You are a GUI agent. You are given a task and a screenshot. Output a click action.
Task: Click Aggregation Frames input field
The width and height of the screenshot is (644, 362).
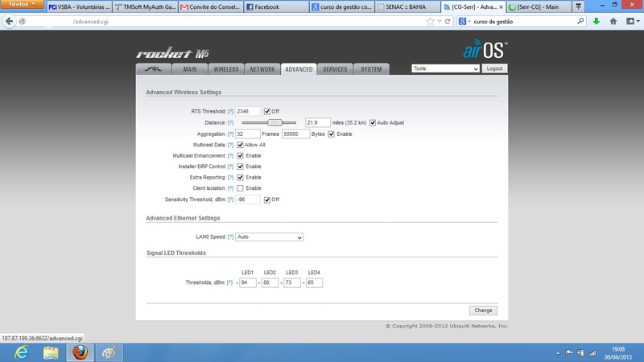coord(248,134)
